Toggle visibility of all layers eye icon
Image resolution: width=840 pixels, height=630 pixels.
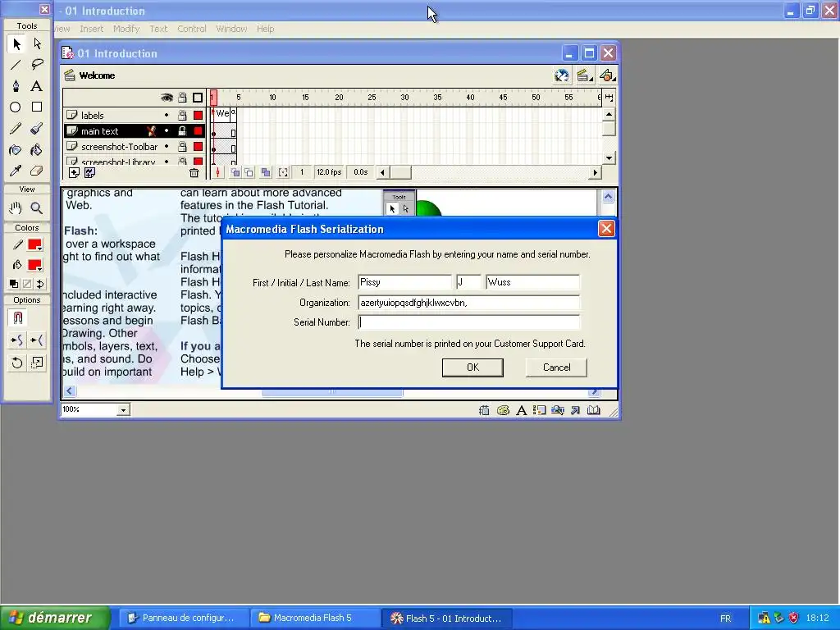pos(167,98)
